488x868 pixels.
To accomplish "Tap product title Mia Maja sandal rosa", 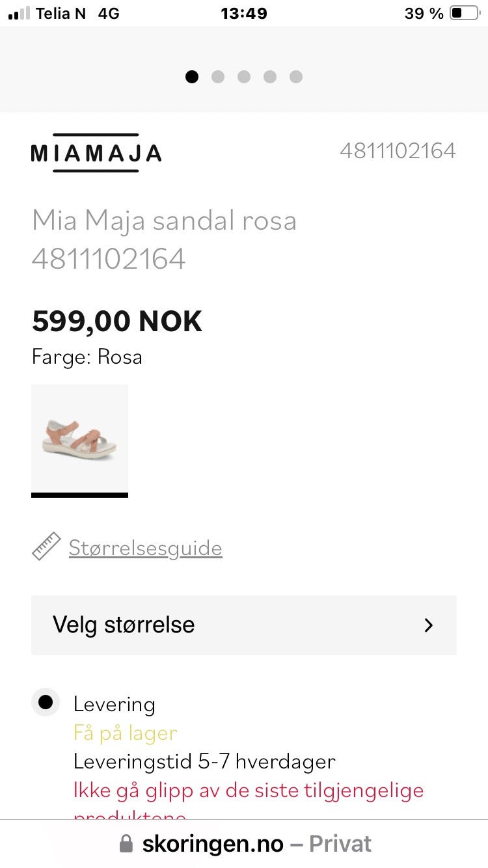I will pos(164,221).
